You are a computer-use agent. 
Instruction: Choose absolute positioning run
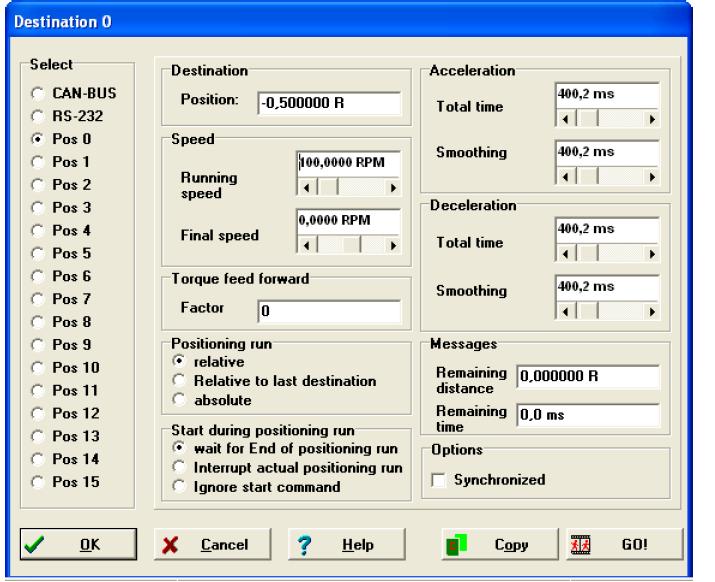[179, 400]
